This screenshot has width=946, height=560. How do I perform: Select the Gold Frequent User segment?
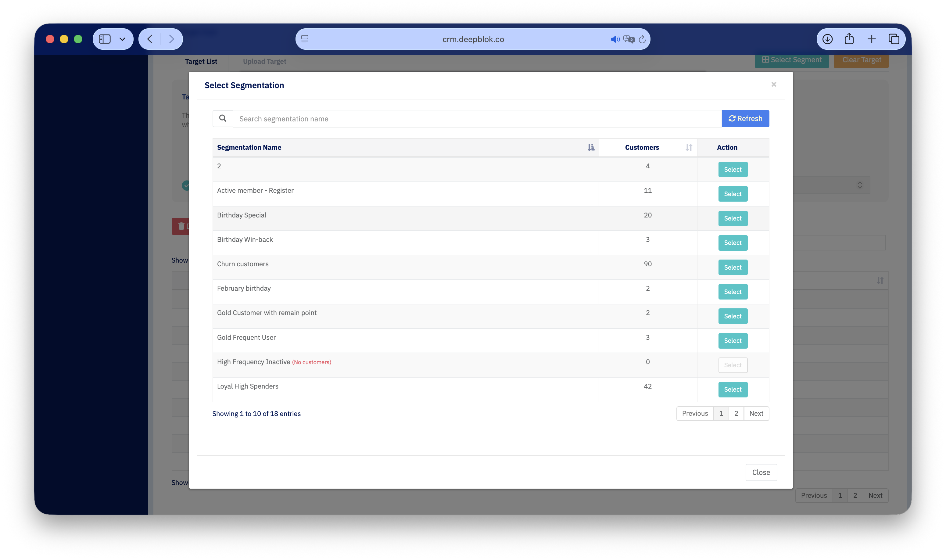733,341
